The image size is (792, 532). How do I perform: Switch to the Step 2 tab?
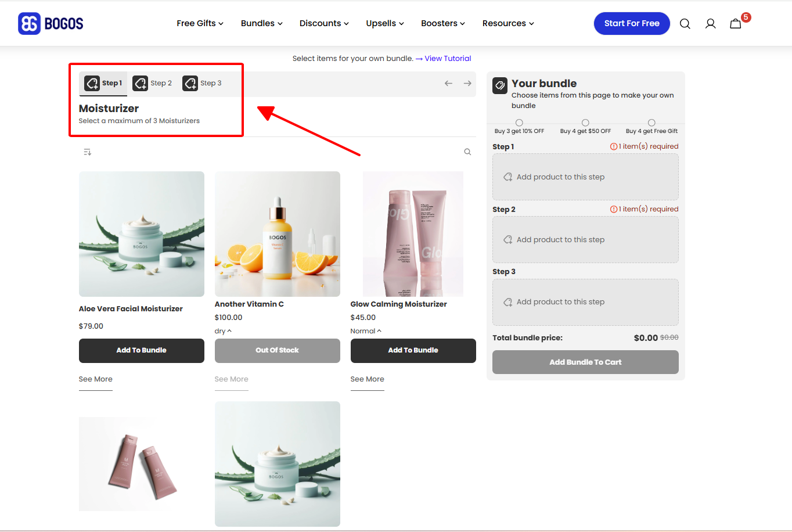[x=152, y=84]
